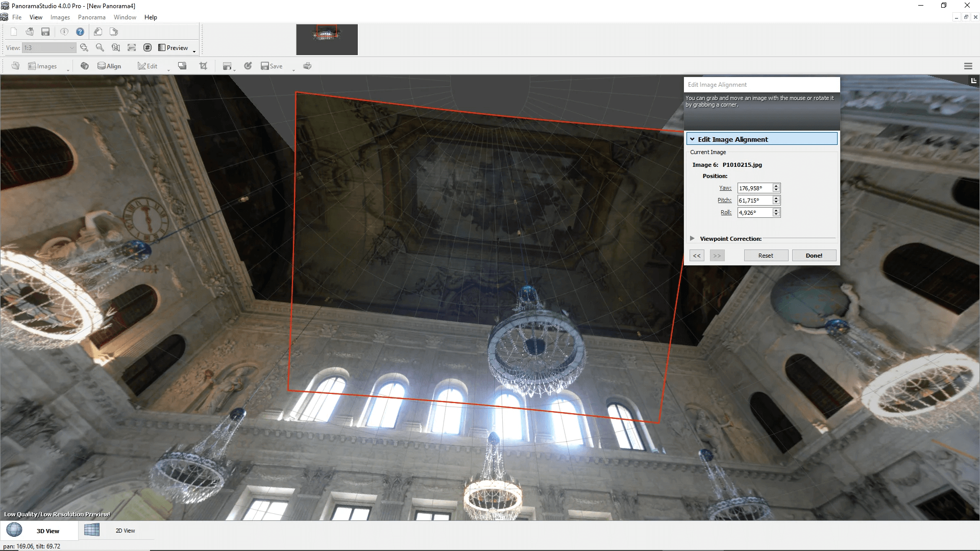Click the Done button in the alignment panel
This screenshot has width=980, height=551.
pyautogui.click(x=814, y=255)
